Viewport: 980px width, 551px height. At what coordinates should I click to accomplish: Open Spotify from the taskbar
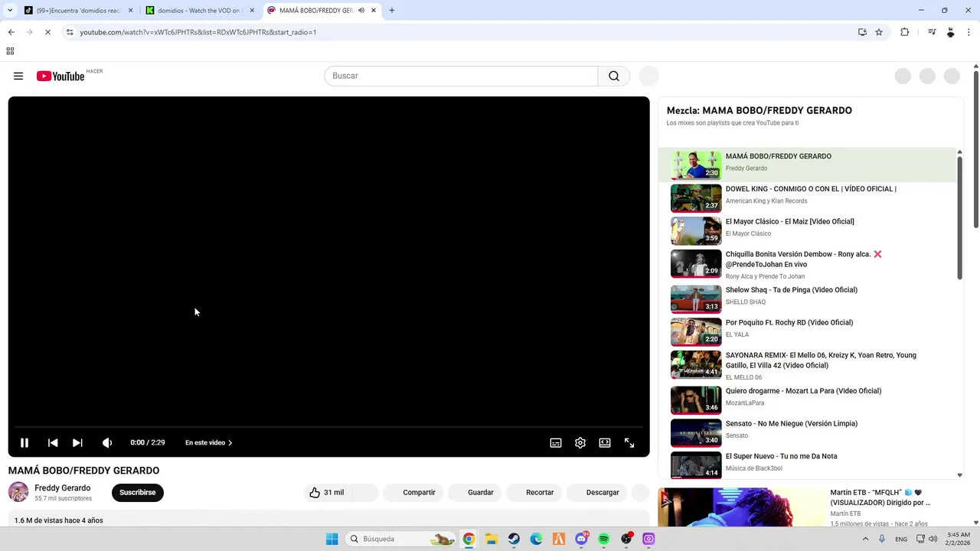[x=604, y=539]
